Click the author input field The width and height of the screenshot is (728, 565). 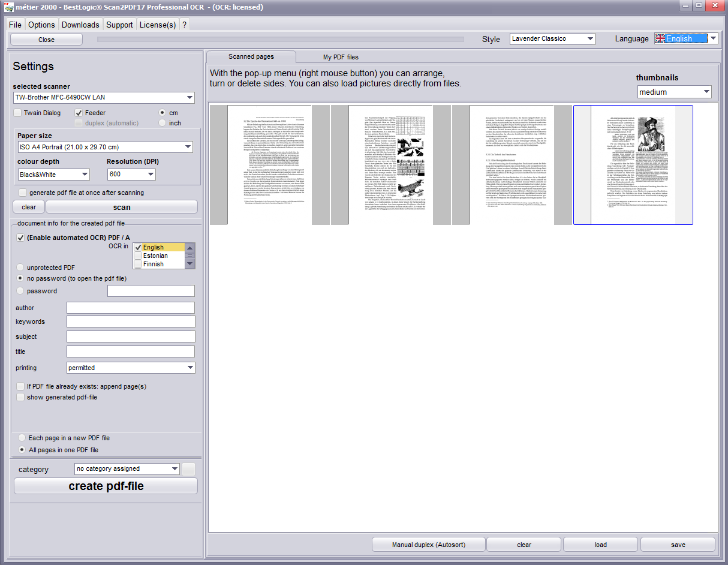point(130,308)
